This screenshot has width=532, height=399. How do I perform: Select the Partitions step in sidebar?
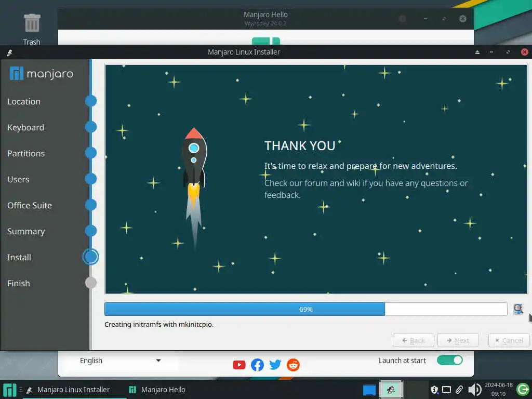(26, 153)
